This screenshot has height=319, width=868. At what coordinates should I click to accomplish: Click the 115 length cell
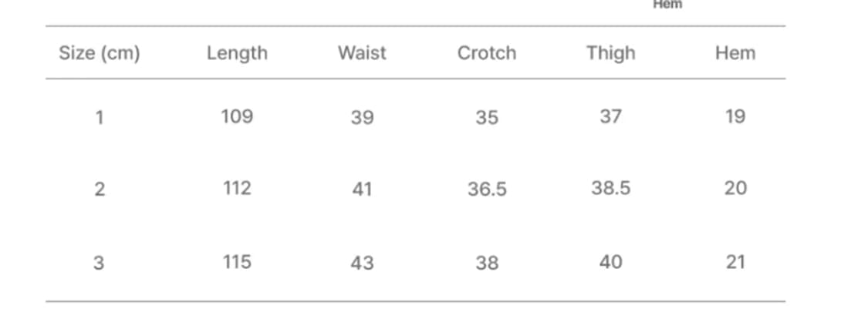pyautogui.click(x=237, y=261)
